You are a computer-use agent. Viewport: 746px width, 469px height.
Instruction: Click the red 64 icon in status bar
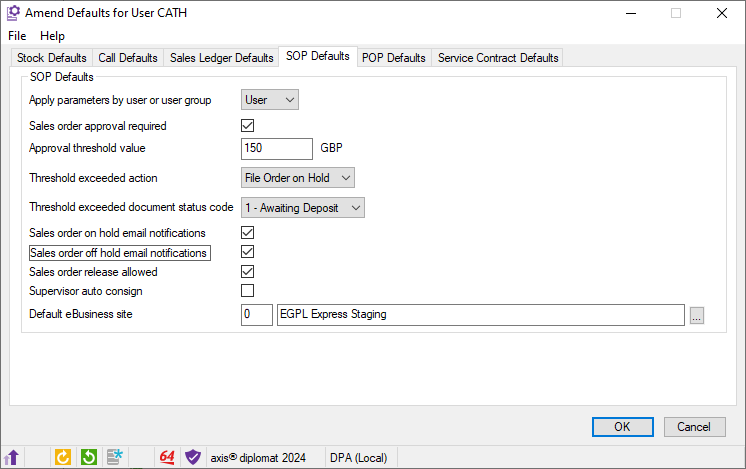pos(167,457)
